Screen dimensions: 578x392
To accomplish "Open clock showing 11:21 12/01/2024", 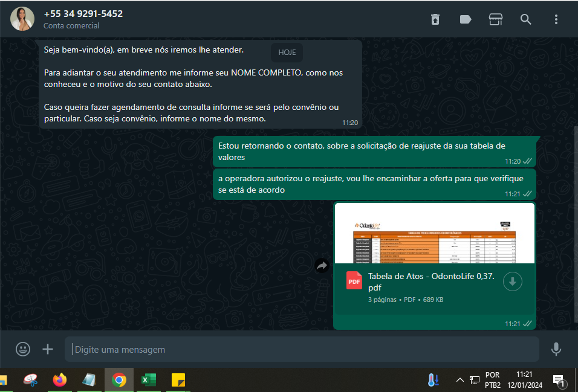I will (x=525, y=380).
